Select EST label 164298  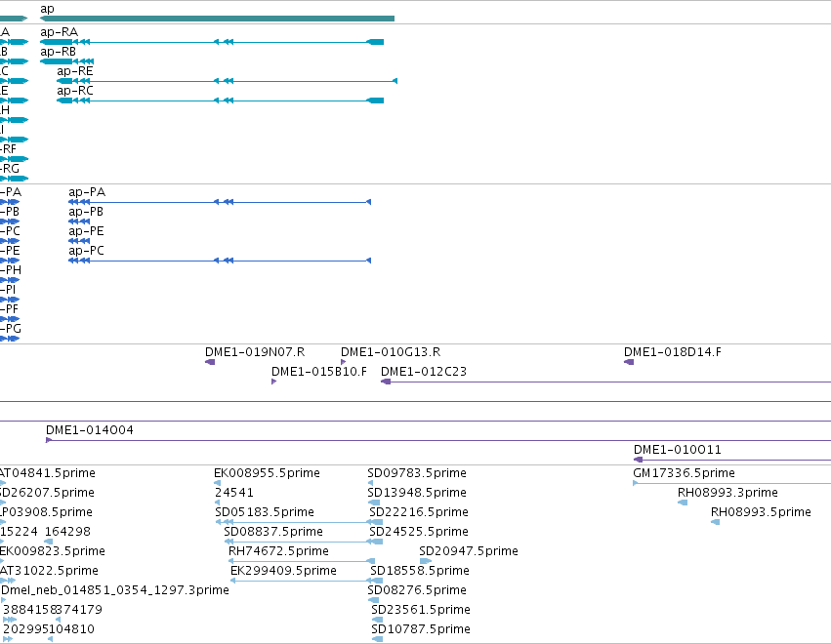click(x=67, y=532)
